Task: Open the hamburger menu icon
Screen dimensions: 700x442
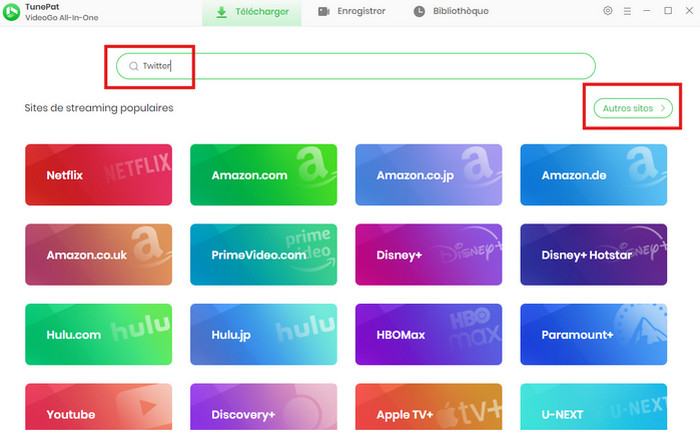Action: (x=627, y=11)
